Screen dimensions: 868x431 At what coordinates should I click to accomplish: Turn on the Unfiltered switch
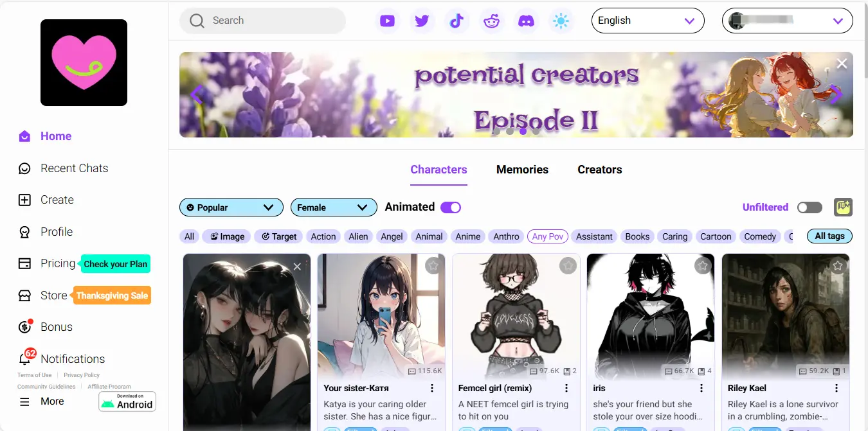click(809, 207)
